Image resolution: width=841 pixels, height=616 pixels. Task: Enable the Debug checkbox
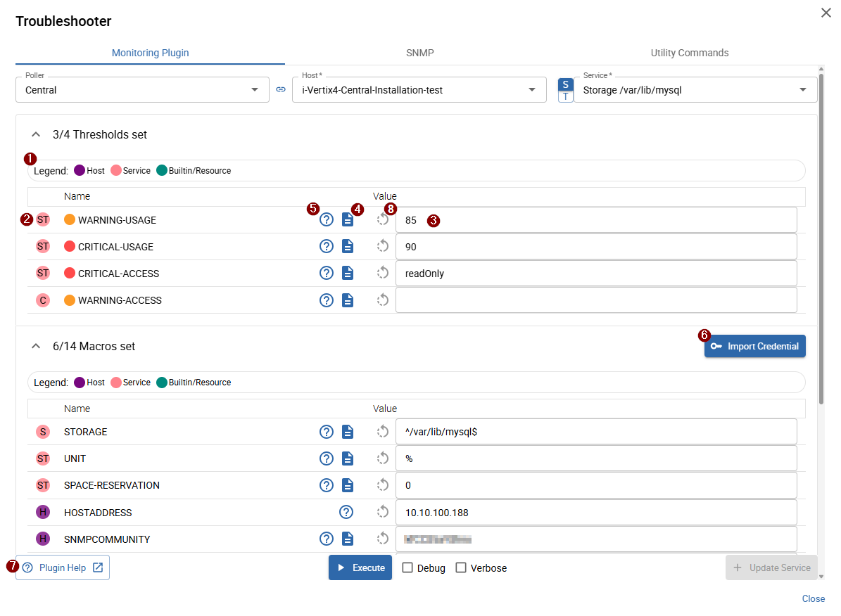(x=407, y=568)
